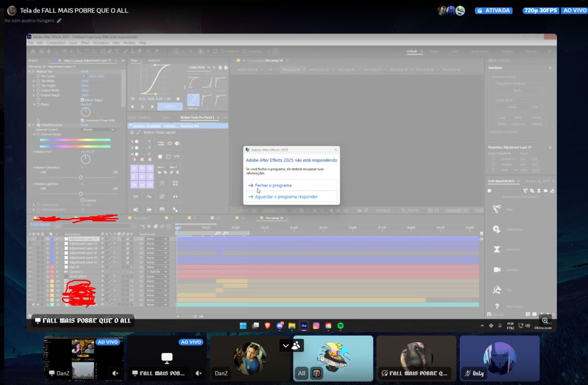
Task: Open the Channel Control Master dropdown
Action: click(98, 129)
